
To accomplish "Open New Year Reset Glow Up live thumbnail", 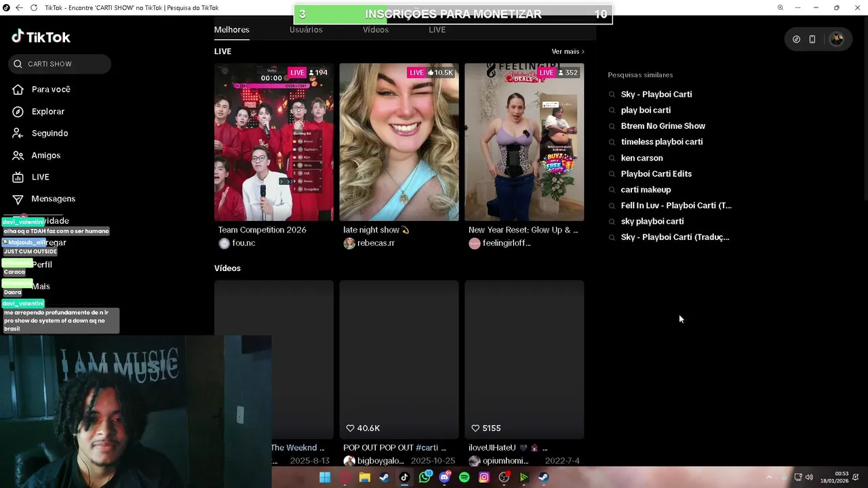I will pyautogui.click(x=524, y=142).
